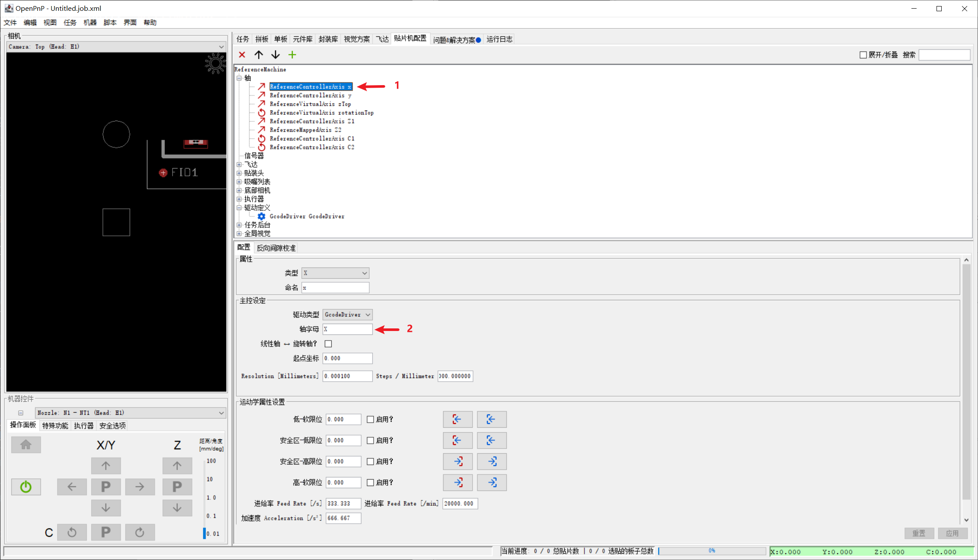Enable the 低-软限位 checkbox
Image resolution: width=978 pixels, height=560 pixels.
(x=370, y=419)
